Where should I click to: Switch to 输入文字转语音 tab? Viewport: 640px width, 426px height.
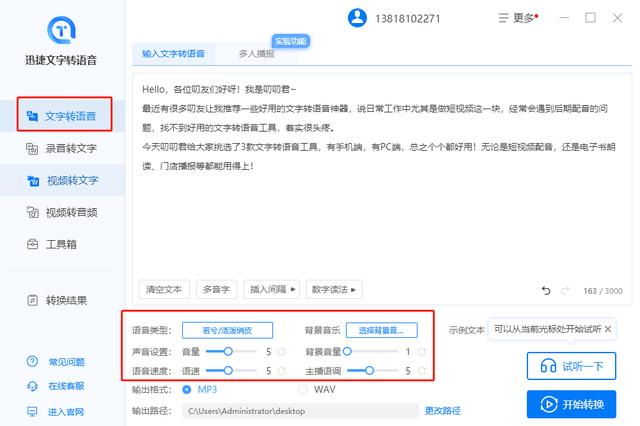pos(173,54)
